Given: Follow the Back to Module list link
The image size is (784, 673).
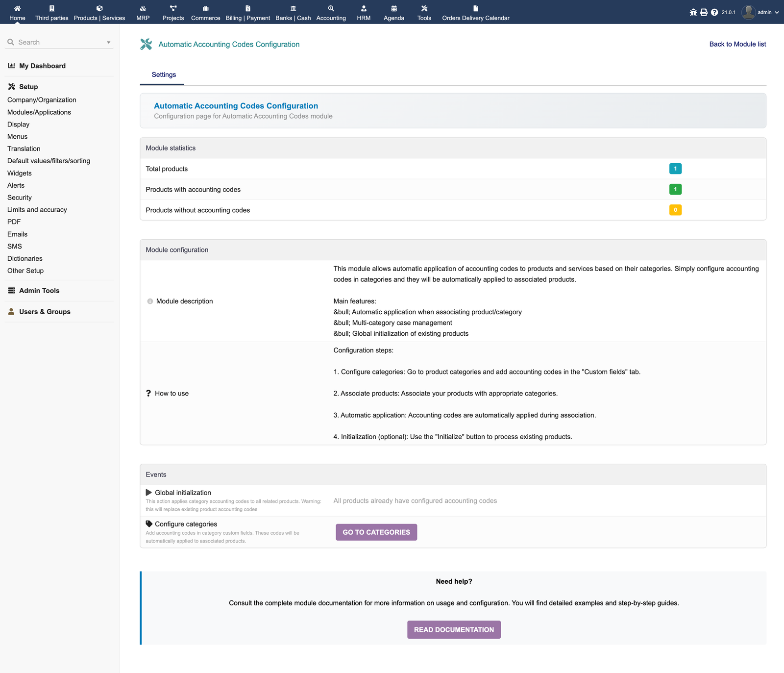Looking at the screenshot, I should click(x=737, y=44).
